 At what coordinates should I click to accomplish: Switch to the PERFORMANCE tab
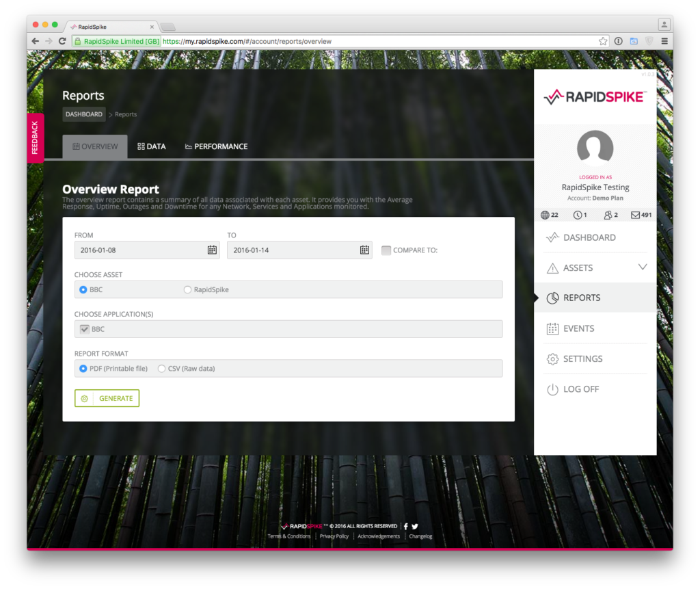(x=216, y=146)
